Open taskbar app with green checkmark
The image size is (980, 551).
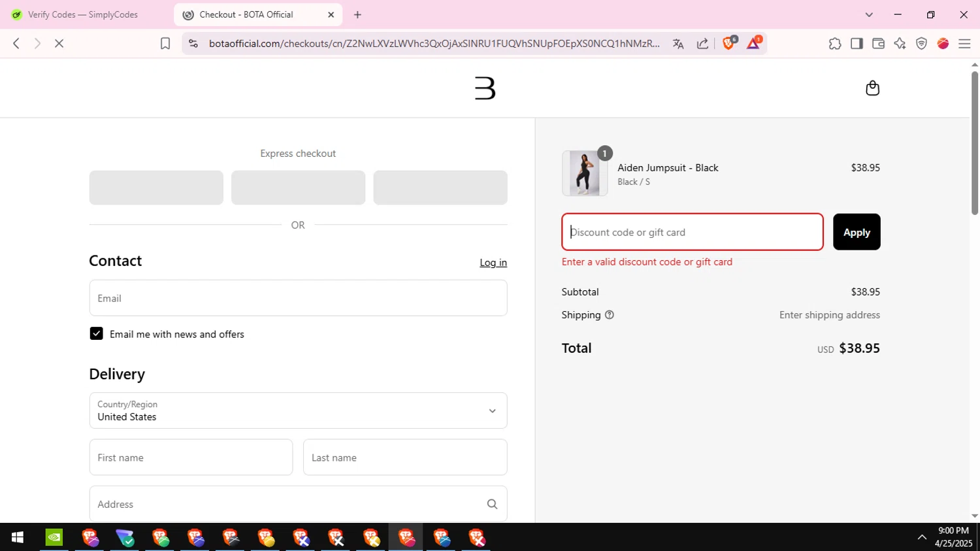point(125,537)
